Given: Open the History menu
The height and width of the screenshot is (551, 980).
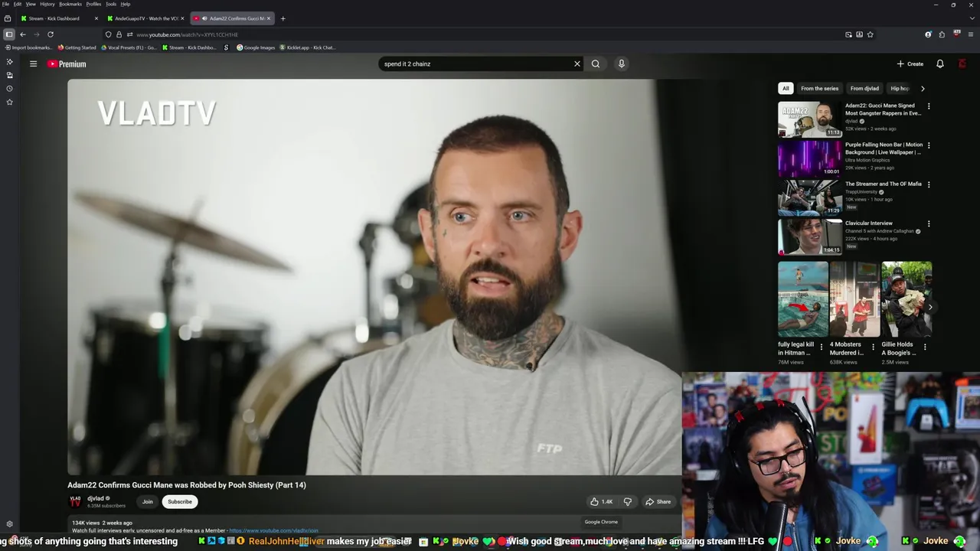Looking at the screenshot, I should pos(47,4).
